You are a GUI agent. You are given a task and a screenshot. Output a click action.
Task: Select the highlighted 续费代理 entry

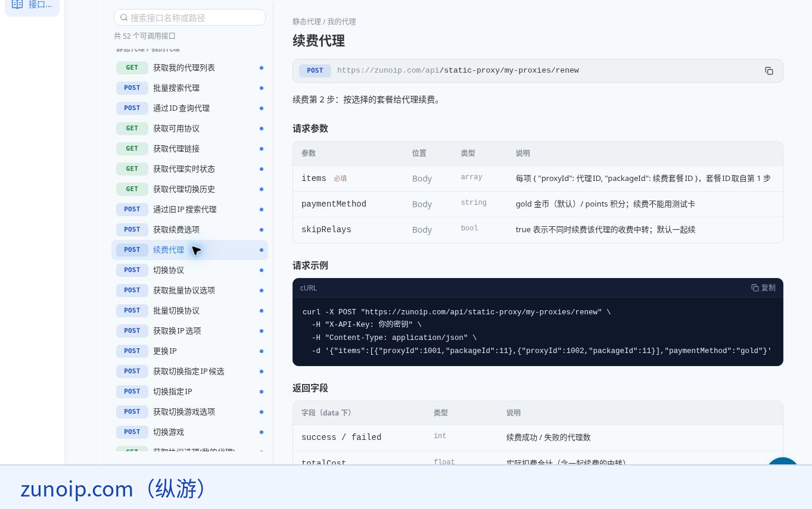click(x=189, y=250)
